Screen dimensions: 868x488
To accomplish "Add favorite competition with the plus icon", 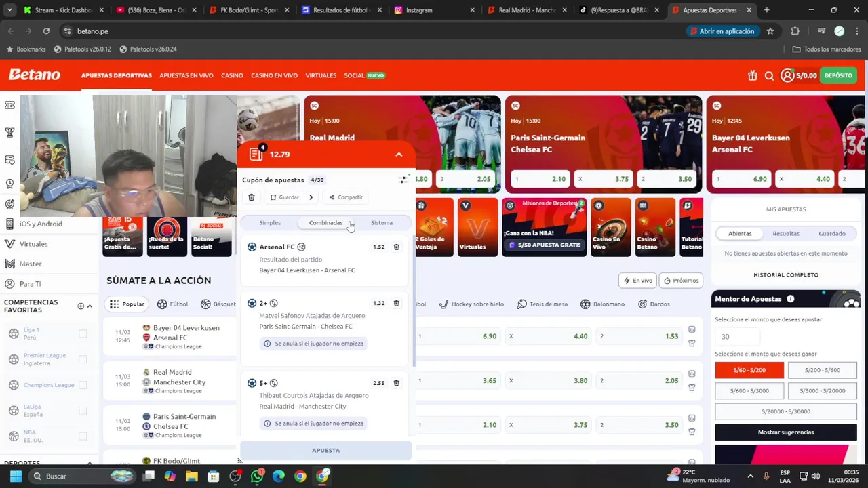I will click(80, 306).
